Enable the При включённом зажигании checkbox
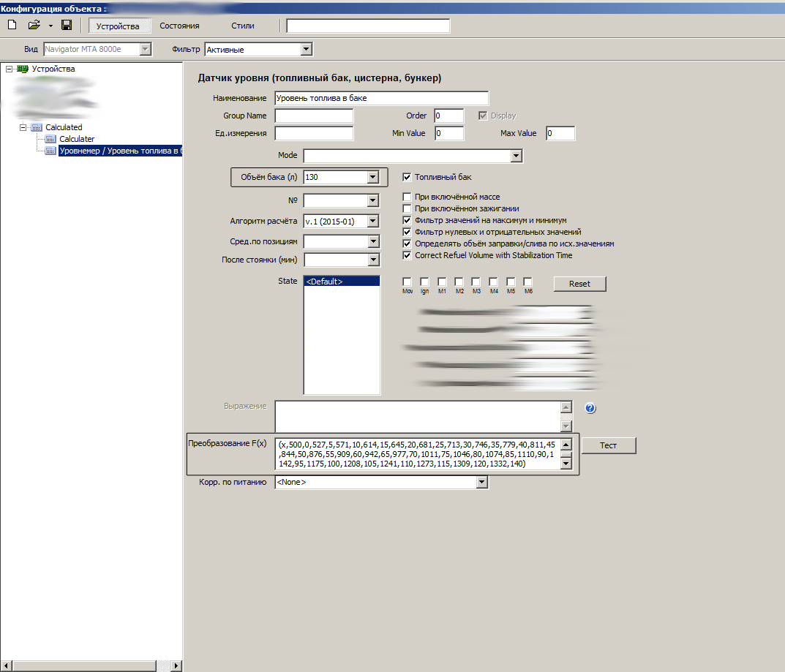This screenshot has height=672, width=785. point(407,208)
